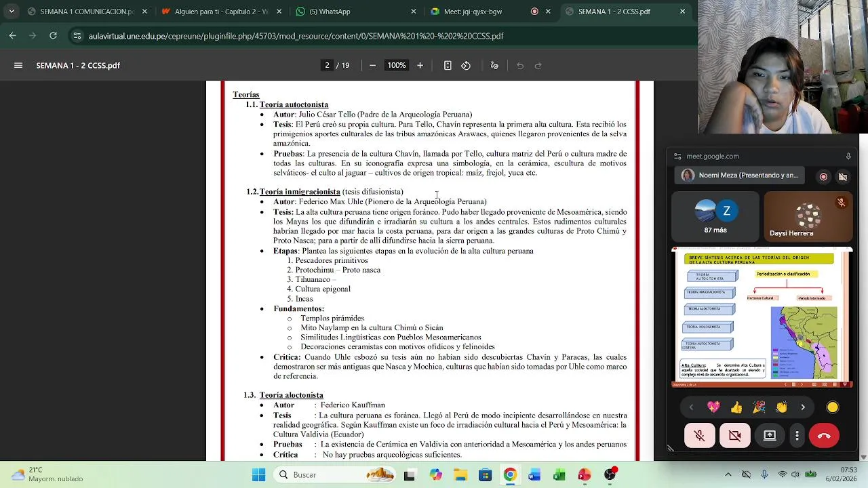Open Microsoft Store from the taskbar

pyautogui.click(x=485, y=475)
